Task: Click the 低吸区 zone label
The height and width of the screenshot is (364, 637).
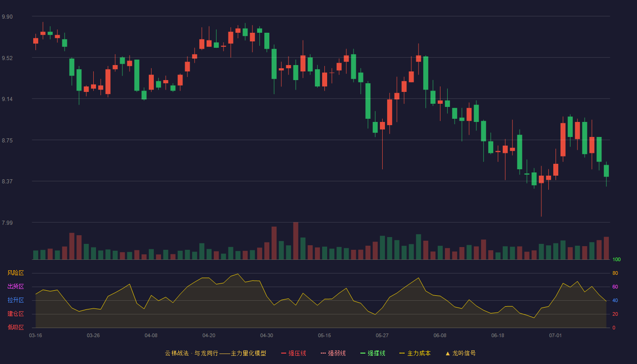Action: pos(15,328)
